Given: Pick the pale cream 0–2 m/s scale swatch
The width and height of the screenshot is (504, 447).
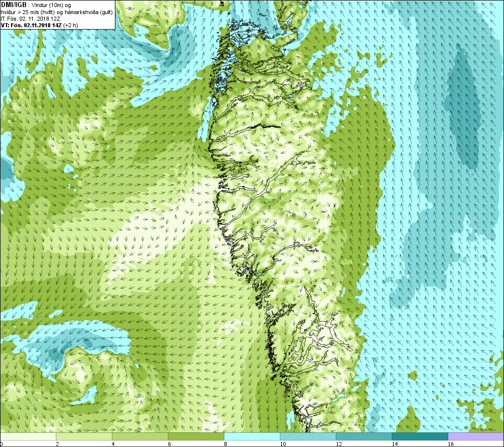Looking at the screenshot, I should click(x=28, y=436).
